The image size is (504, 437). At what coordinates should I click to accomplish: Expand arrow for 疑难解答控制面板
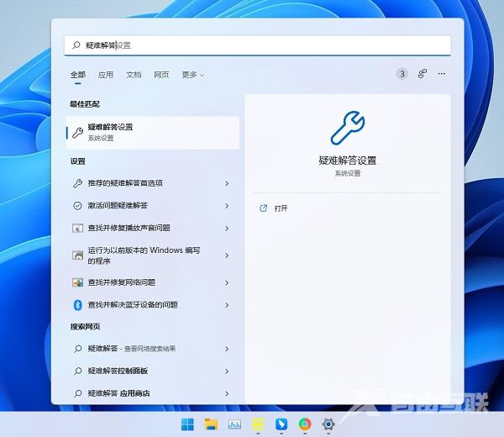point(227,371)
